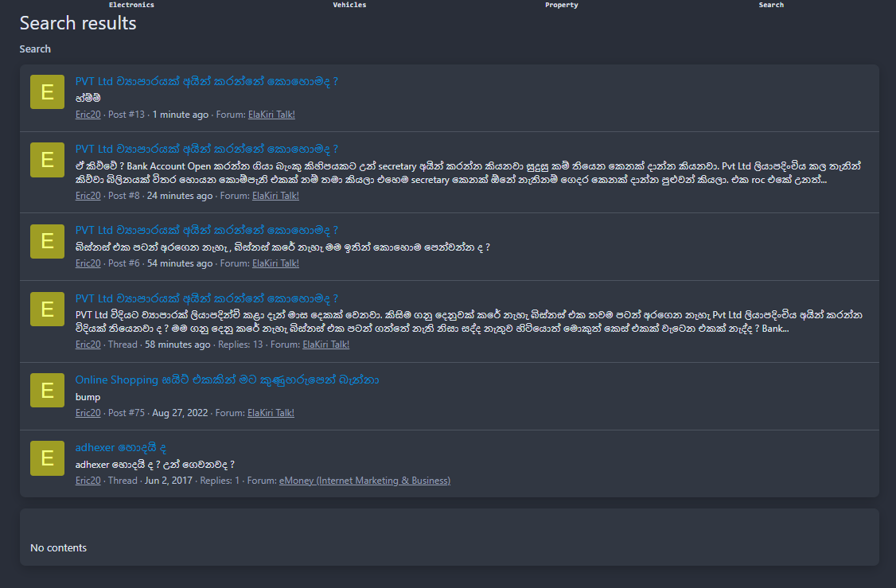Click Eric20 avatar on Post #6 result
The height and width of the screenshot is (588, 896).
(x=47, y=241)
